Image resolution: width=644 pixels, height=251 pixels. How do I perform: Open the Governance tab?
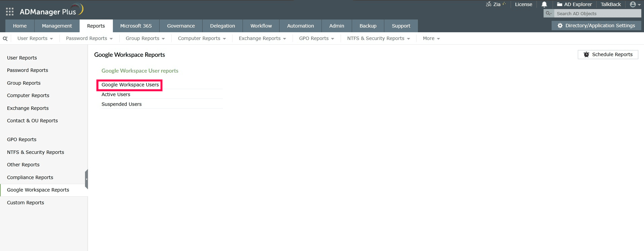tap(181, 26)
